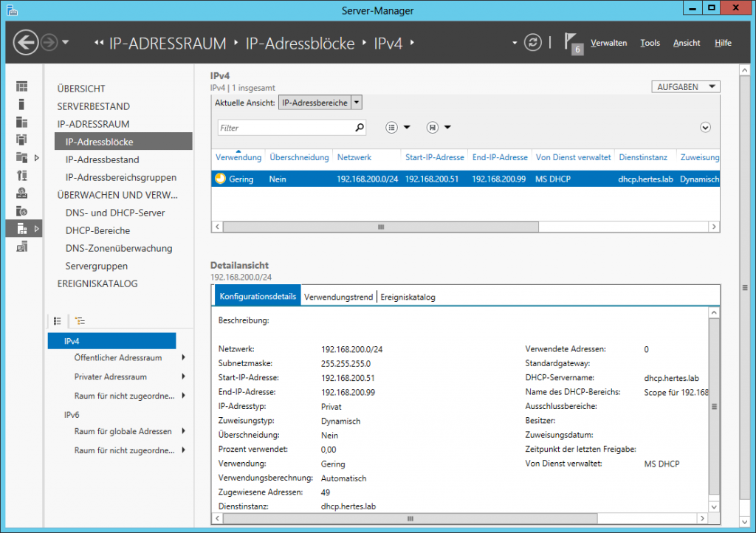756x533 pixels.
Task: Click the IP table horizontal scrollbar
Action: (x=381, y=227)
